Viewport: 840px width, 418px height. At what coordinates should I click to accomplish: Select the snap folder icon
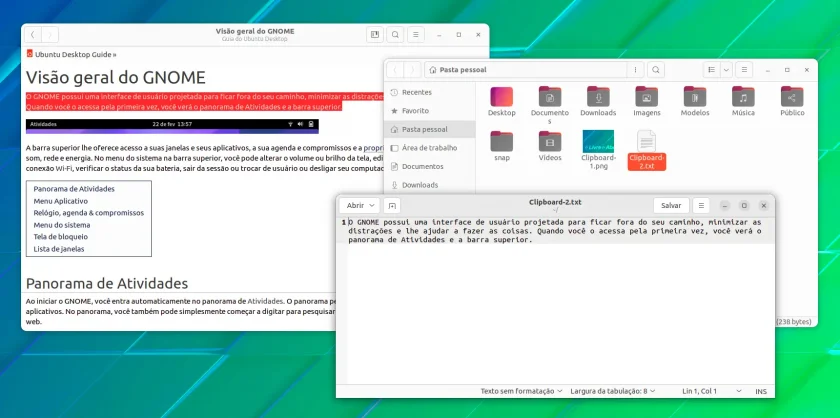pyautogui.click(x=501, y=141)
